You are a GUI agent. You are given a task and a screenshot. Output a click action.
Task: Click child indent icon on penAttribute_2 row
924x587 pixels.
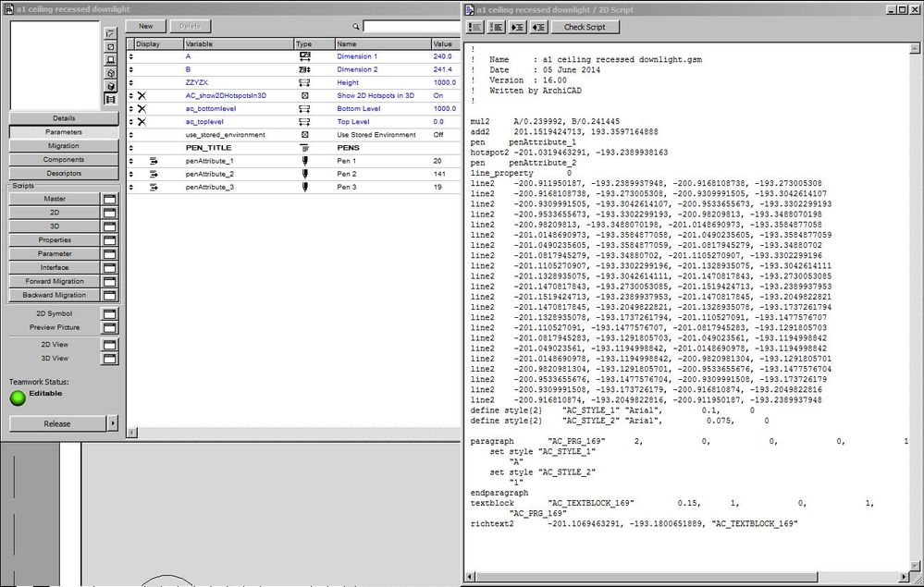pyautogui.click(x=154, y=174)
